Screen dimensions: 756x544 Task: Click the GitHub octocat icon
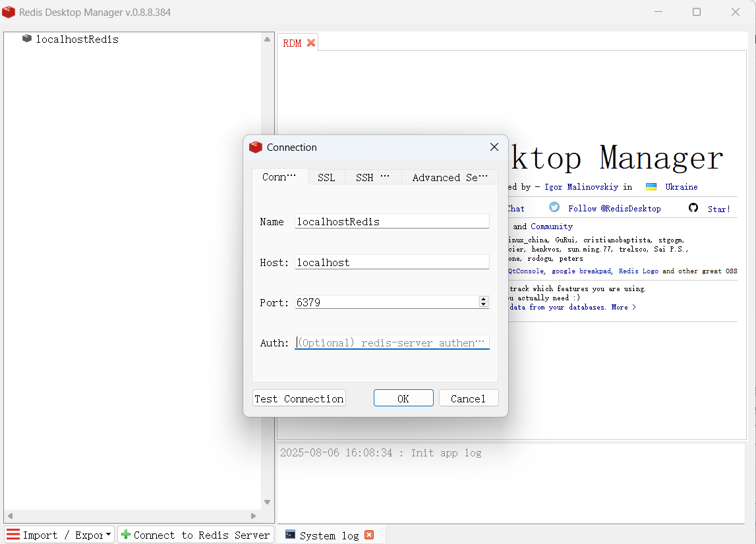pos(693,207)
